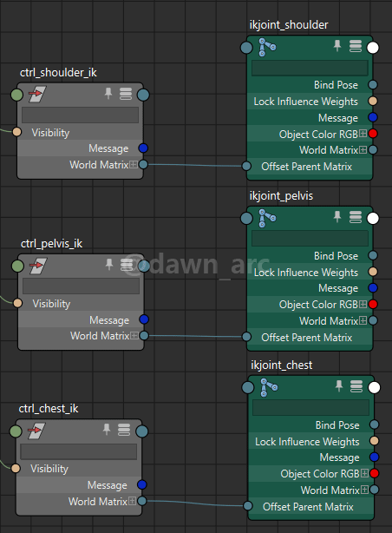Screen dimensions: 392x533
Task: Click the Visibility input port on ctrl_chest_ik
Action: click(x=16, y=468)
